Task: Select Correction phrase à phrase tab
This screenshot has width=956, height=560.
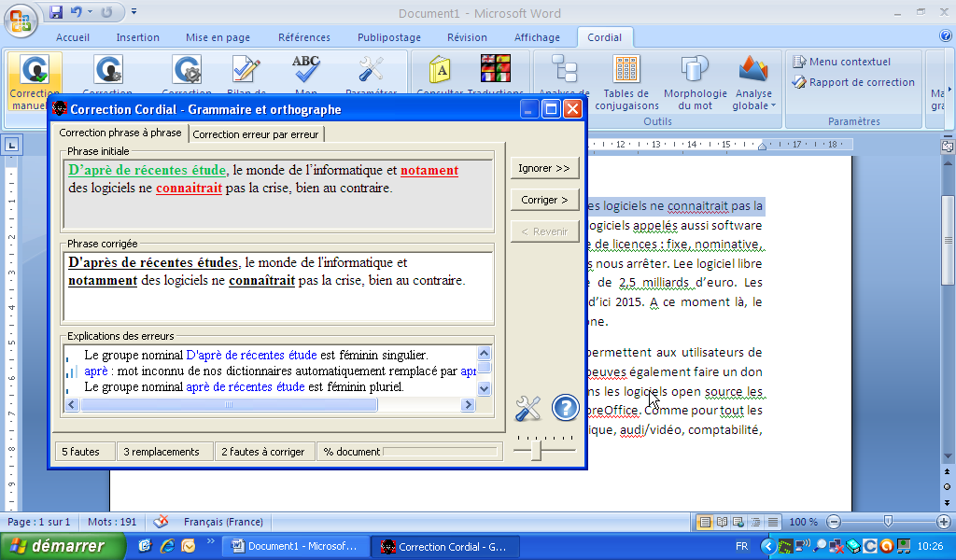Action: pos(120,133)
